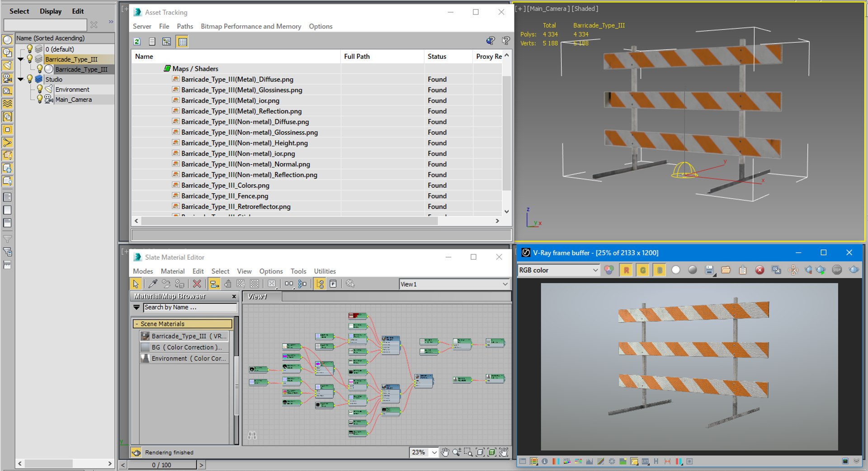Screen dimensions: 868x471
Task: Click the Search by Name field
Action: point(190,307)
